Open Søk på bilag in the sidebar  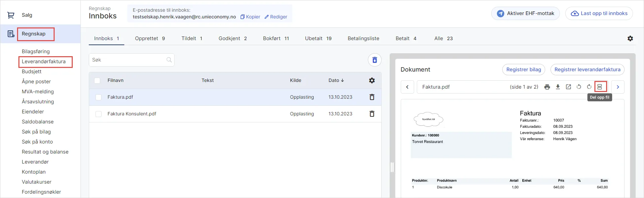coord(37,132)
